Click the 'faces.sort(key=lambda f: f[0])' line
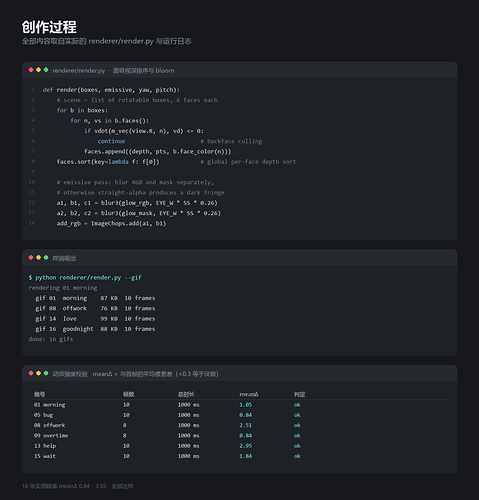479x500 pixels. tap(108, 162)
